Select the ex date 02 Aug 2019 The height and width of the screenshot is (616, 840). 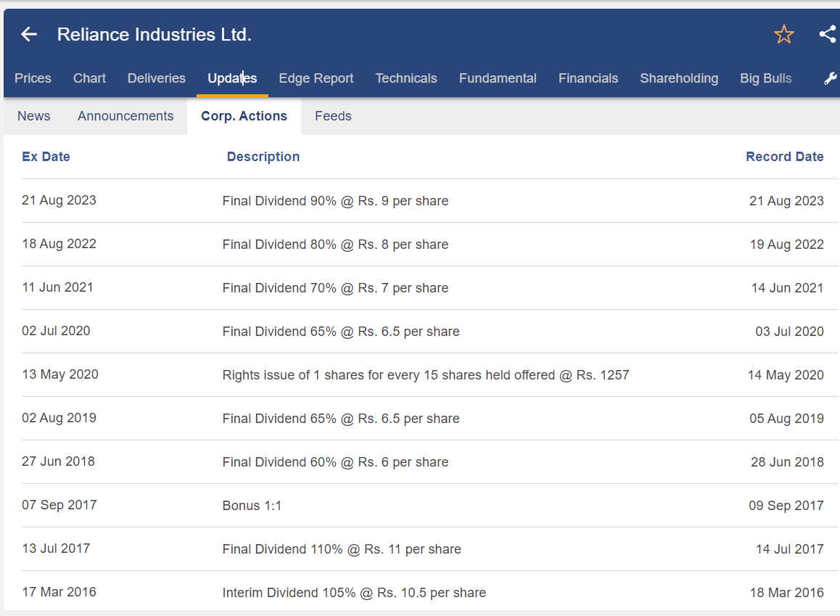[59, 418]
